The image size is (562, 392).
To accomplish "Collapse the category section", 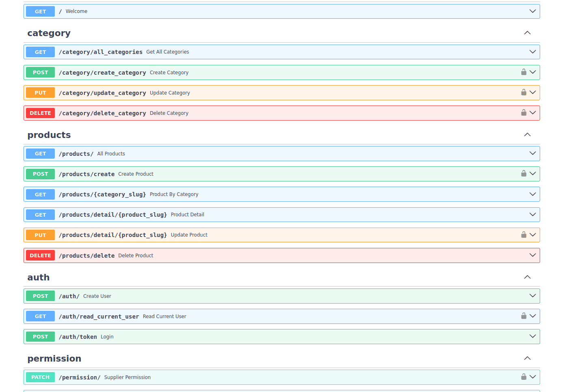I will click(x=527, y=33).
